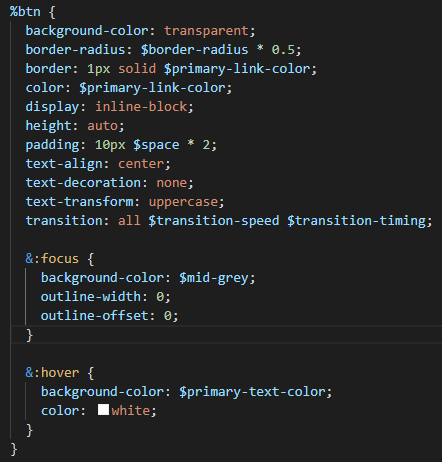
Task: Click the 'padding' property name
Action: 52,145
